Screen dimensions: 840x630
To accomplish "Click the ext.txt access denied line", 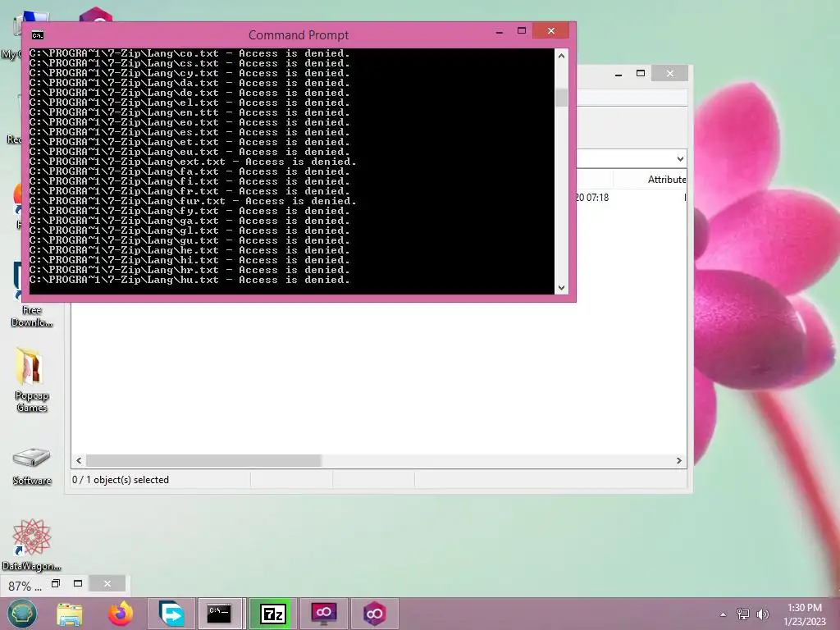I will click(193, 162).
